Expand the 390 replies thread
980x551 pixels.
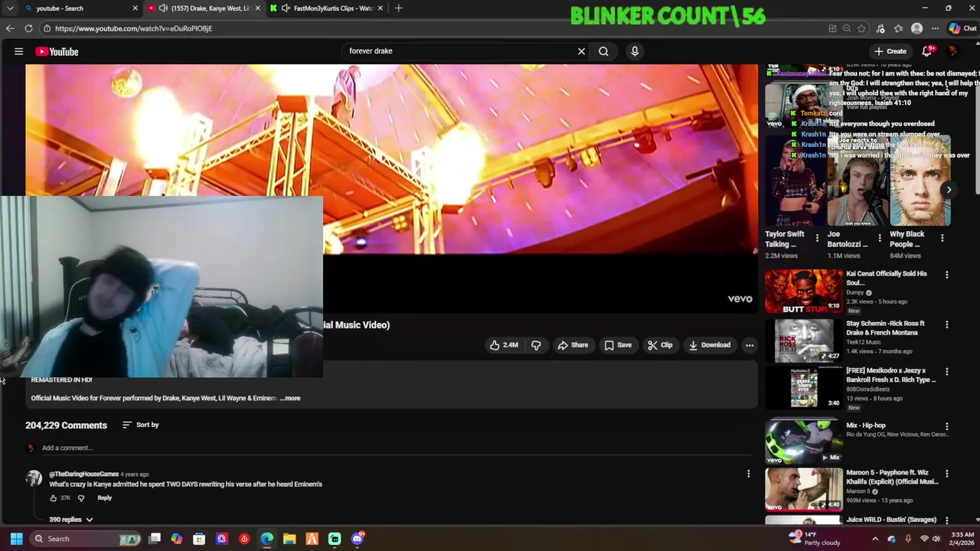(71, 520)
